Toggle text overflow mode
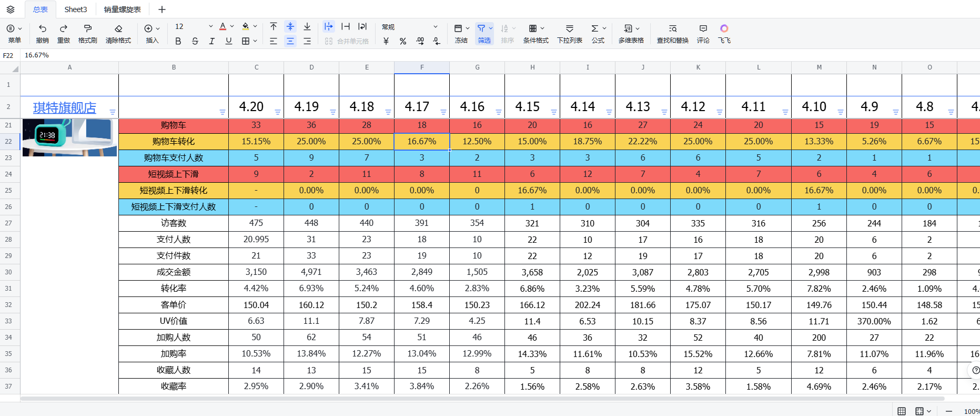The width and height of the screenshot is (980, 416). pyautogui.click(x=329, y=26)
